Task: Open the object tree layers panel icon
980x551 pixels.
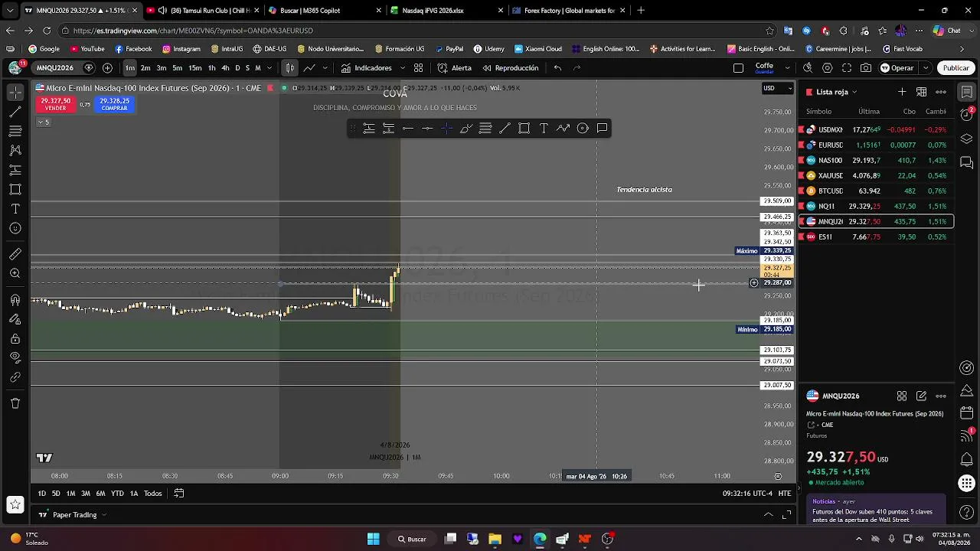Action: pos(967,139)
